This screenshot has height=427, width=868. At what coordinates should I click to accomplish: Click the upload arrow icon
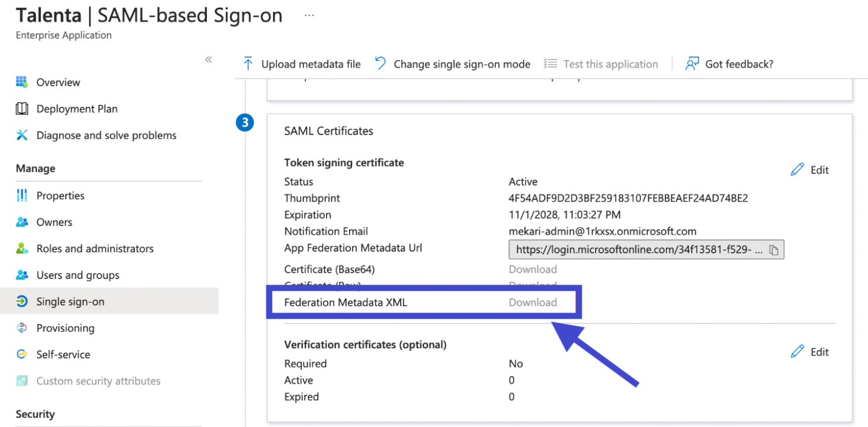pos(249,64)
